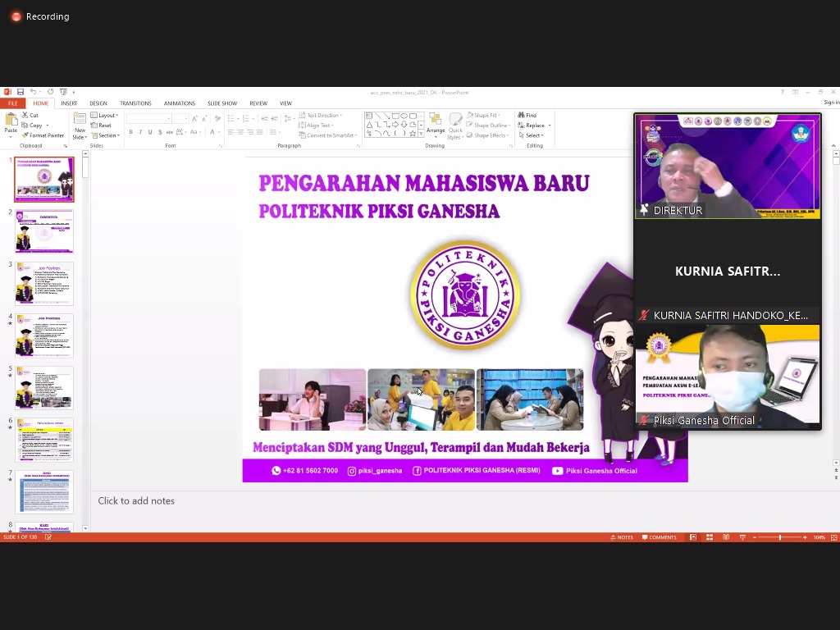
Task: Open the COMMENTS pane
Action: 660,537
